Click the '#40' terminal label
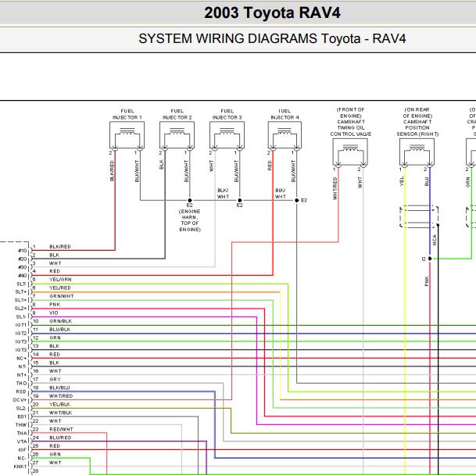 [23, 276]
